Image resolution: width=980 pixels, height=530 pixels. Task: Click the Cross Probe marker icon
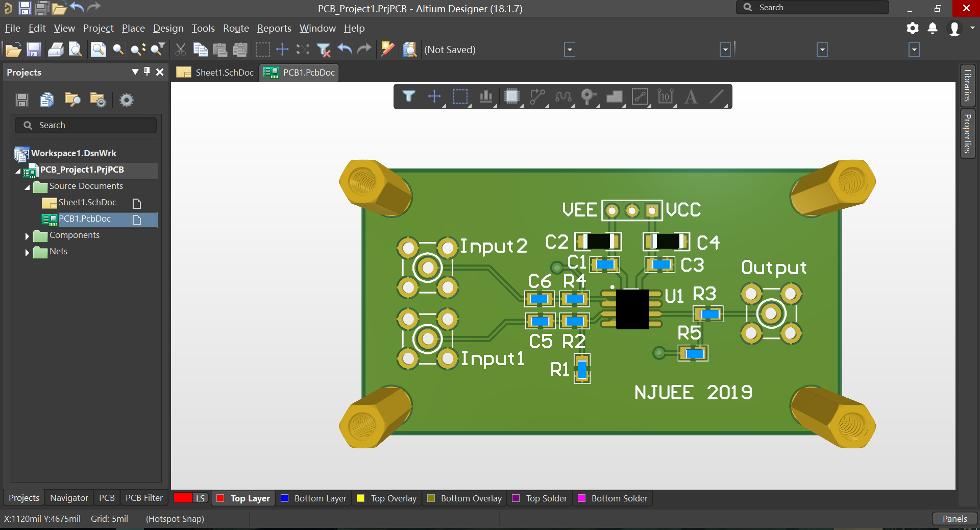(x=387, y=50)
